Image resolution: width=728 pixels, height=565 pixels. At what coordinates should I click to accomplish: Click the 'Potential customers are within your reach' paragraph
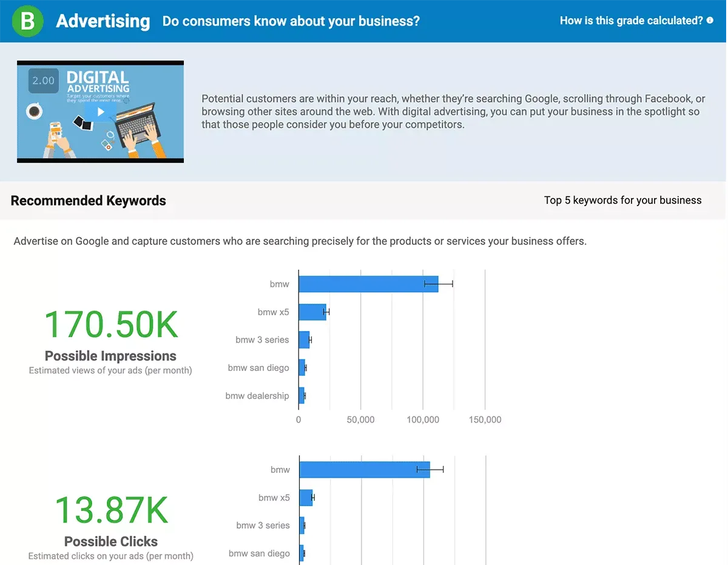tap(454, 112)
